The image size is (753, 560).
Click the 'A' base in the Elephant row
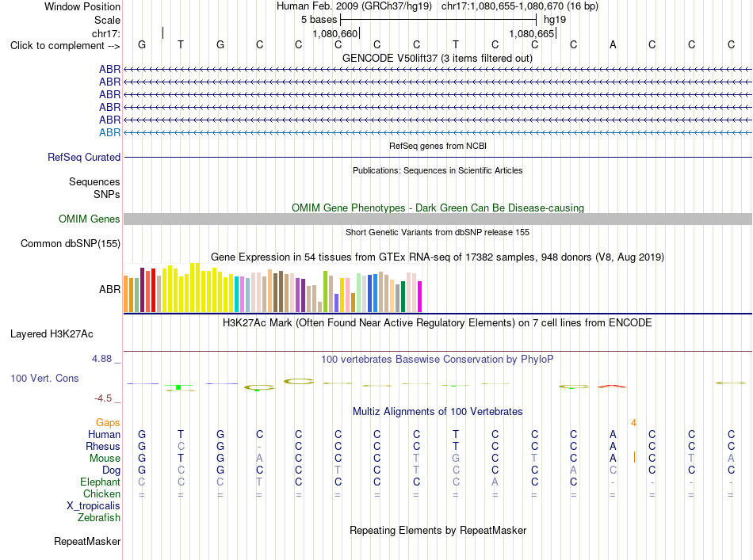[x=495, y=482]
